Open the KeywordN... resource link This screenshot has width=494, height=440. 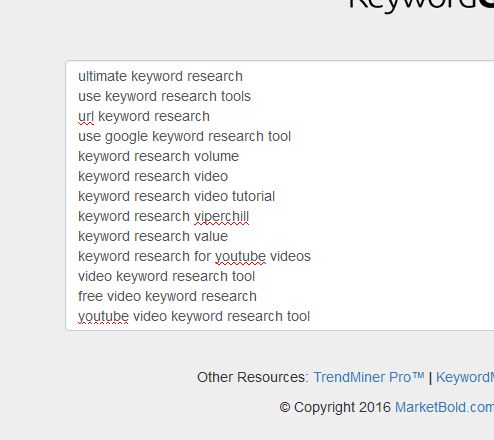tap(465, 377)
